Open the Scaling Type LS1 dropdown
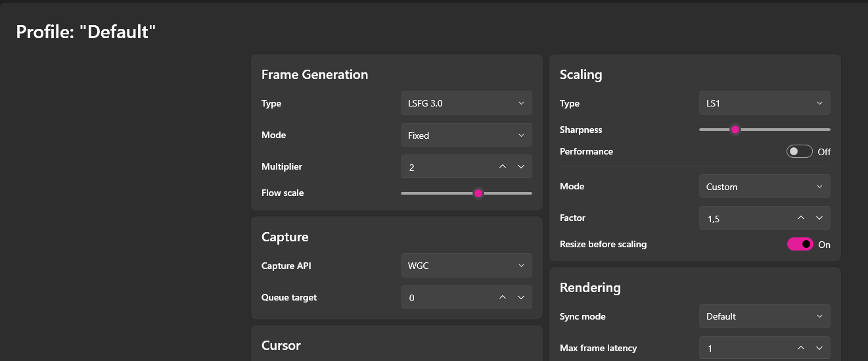Image resolution: width=868 pixels, height=361 pixels. click(764, 103)
